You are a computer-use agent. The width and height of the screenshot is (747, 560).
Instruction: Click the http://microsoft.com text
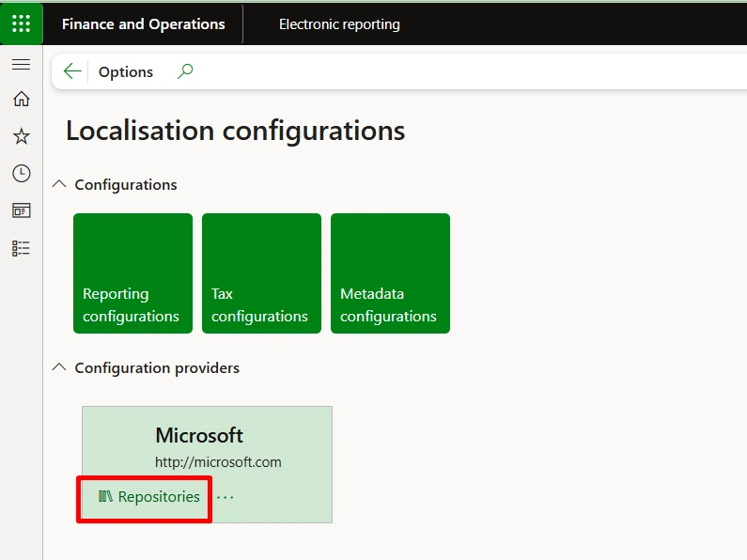(218, 462)
